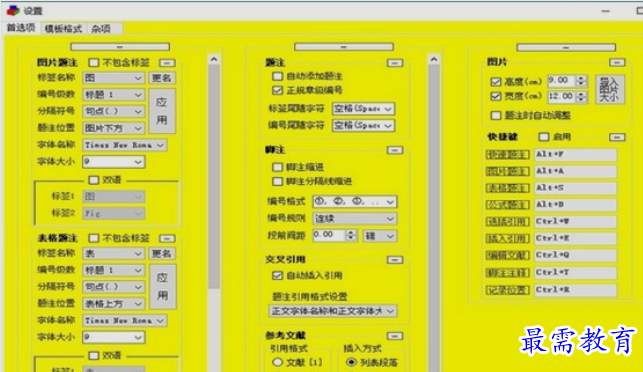This screenshot has width=643, height=372.
Task: Switch to the 首选项 tab
Action: coord(21,27)
